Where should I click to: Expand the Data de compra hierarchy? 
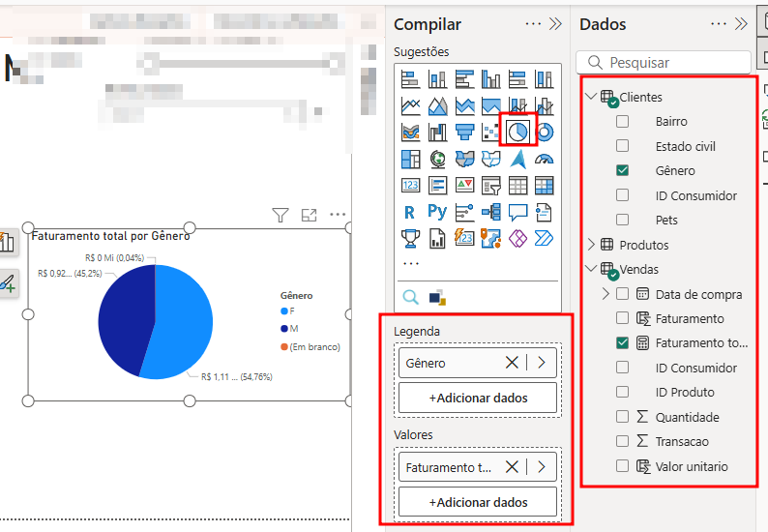[x=606, y=293]
